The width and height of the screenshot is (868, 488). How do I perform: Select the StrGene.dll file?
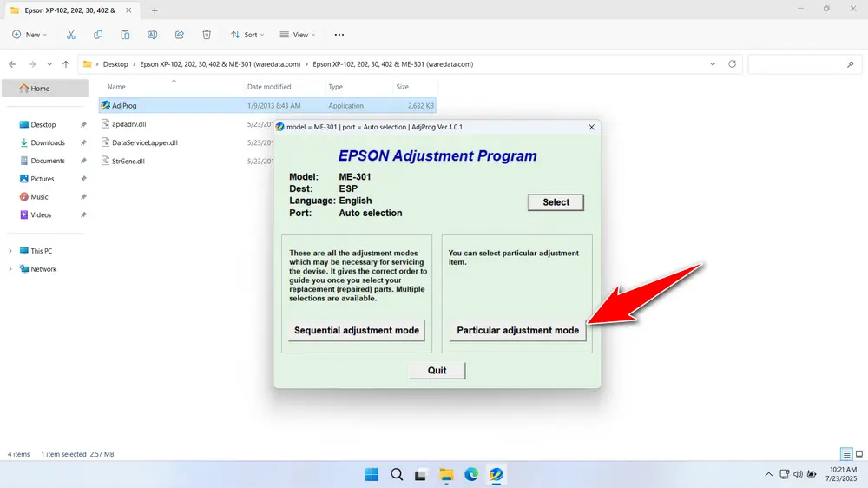coord(128,162)
